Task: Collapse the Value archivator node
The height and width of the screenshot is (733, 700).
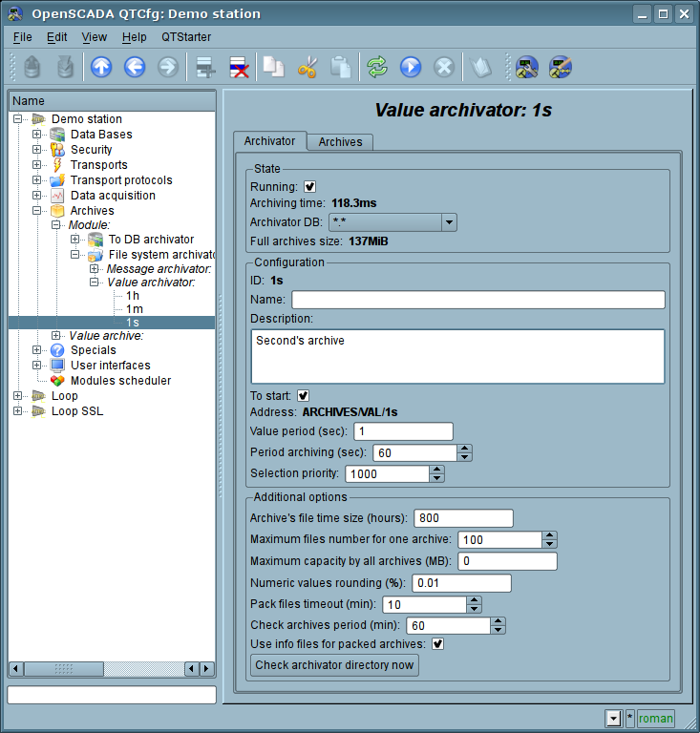Action: tap(94, 282)
